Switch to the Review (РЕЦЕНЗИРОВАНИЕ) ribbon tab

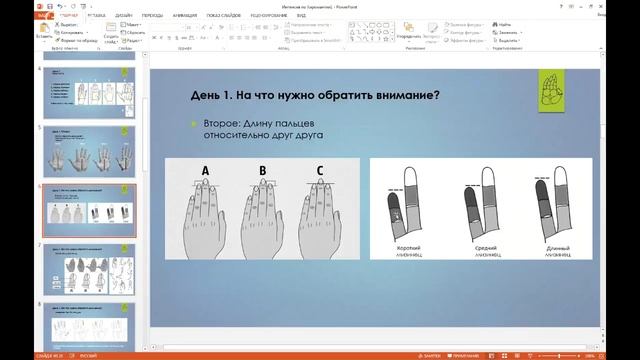tap(269, 16)
